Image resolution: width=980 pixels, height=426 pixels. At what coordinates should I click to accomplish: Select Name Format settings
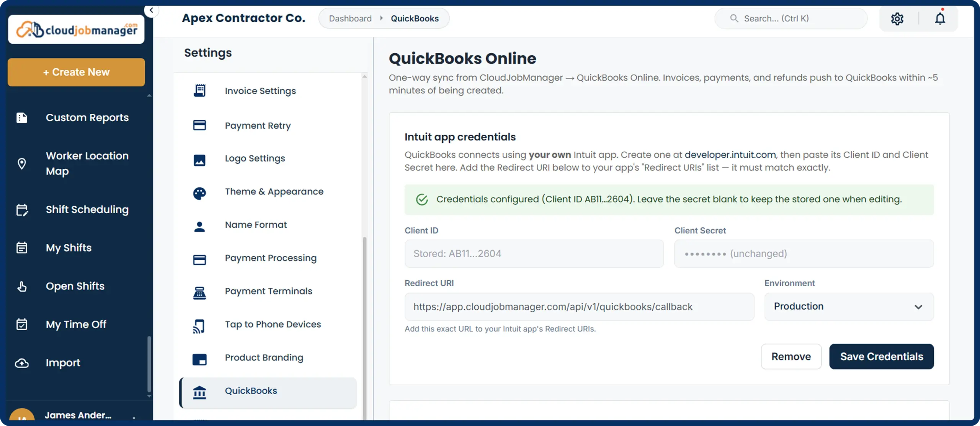tap(268, 225)
